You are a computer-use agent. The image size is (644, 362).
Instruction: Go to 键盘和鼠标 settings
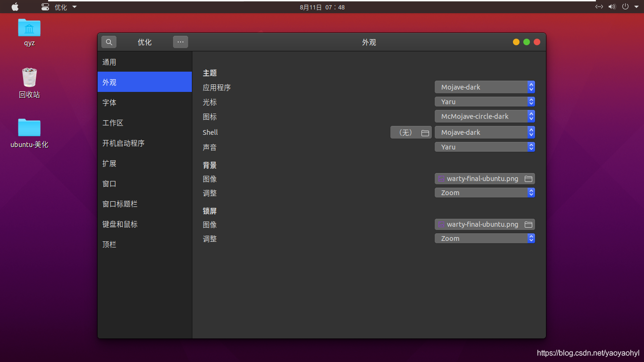coord(145,224)
